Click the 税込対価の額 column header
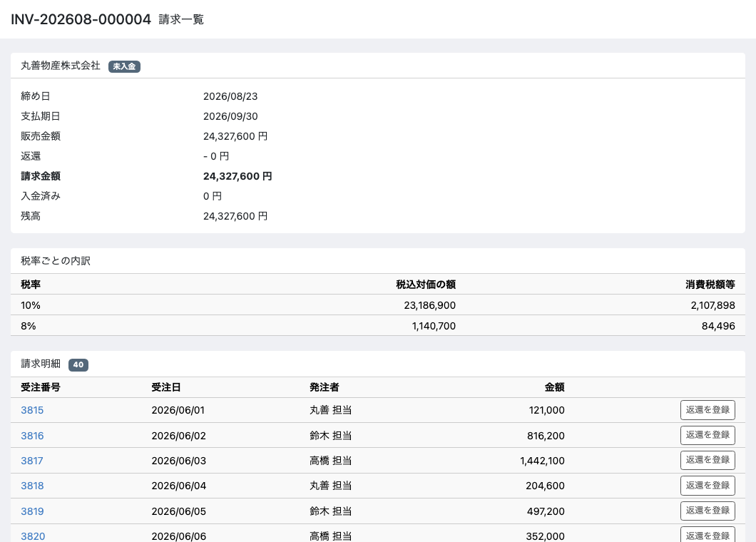Viewport: 756px width, 542px height. (426, 285)
